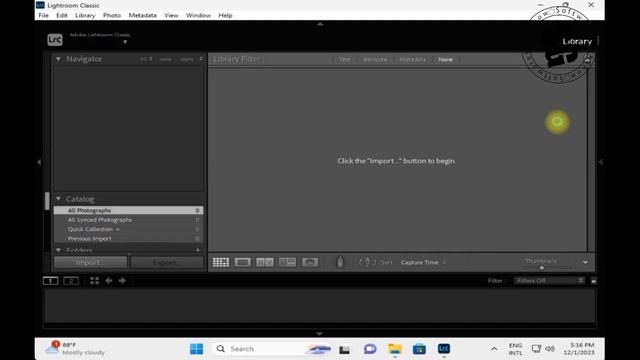This screenshot has width=640, height=360.
Task: Select the None library filter
Action: pyautogui.click(x=445, y=60)
